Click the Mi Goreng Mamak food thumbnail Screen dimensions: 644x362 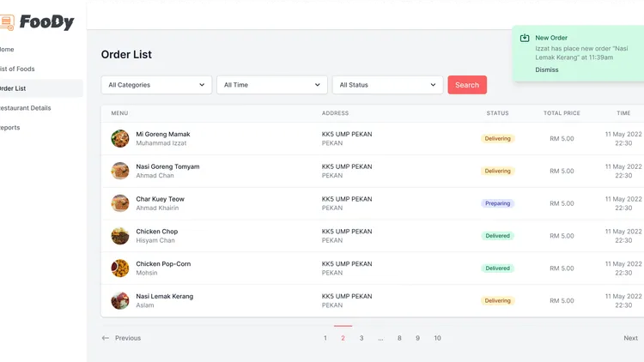120,138
